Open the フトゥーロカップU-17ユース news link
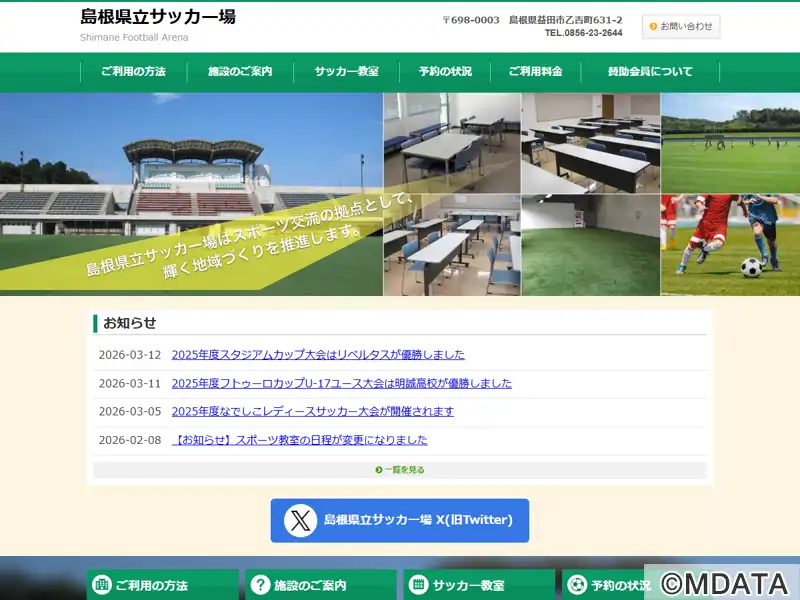 tap(341, 383)
